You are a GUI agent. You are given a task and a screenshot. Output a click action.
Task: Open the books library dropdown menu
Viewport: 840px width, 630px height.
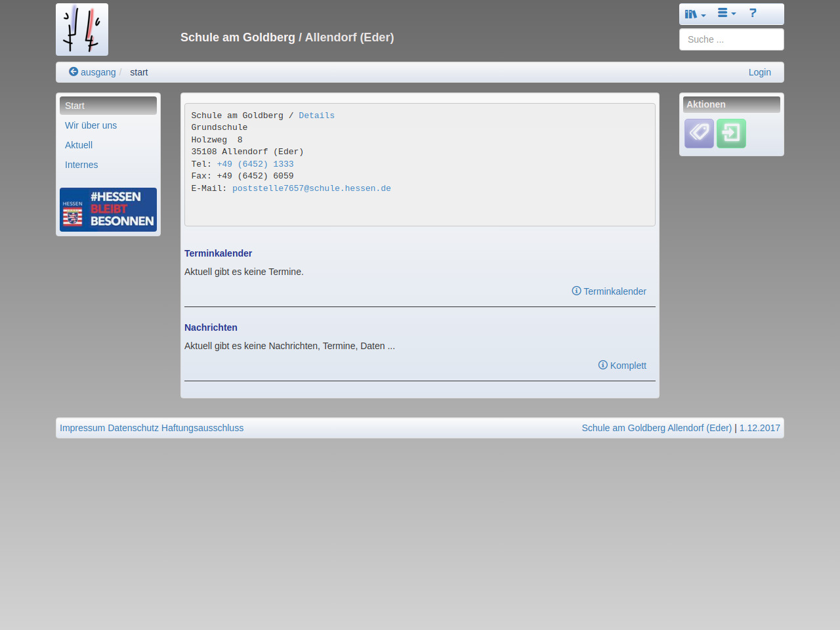(x=695, y=14)
